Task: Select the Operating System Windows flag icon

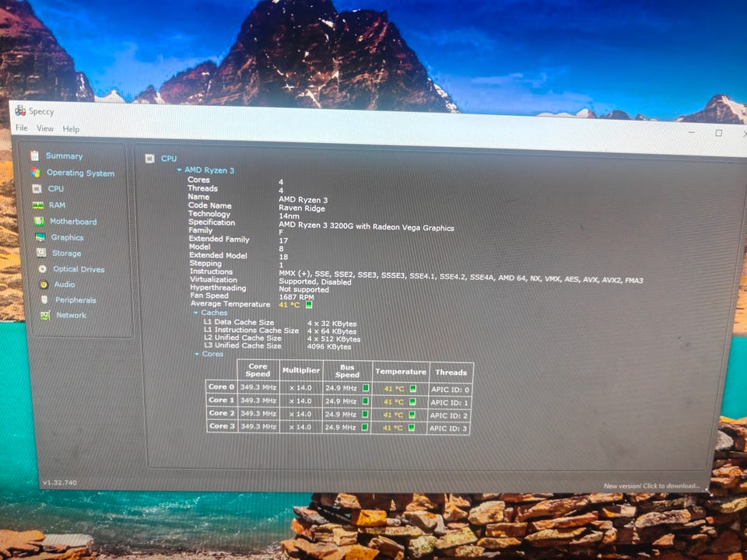Action: pos(36,172)
